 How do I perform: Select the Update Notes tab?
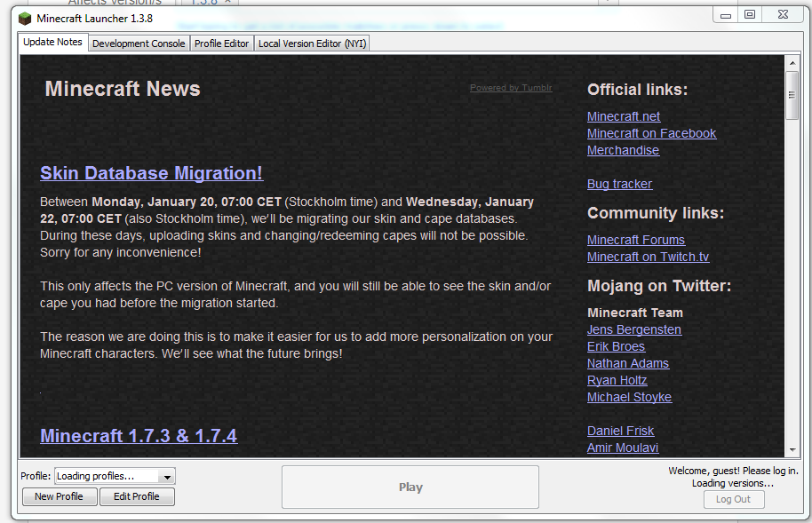[53, 43]
